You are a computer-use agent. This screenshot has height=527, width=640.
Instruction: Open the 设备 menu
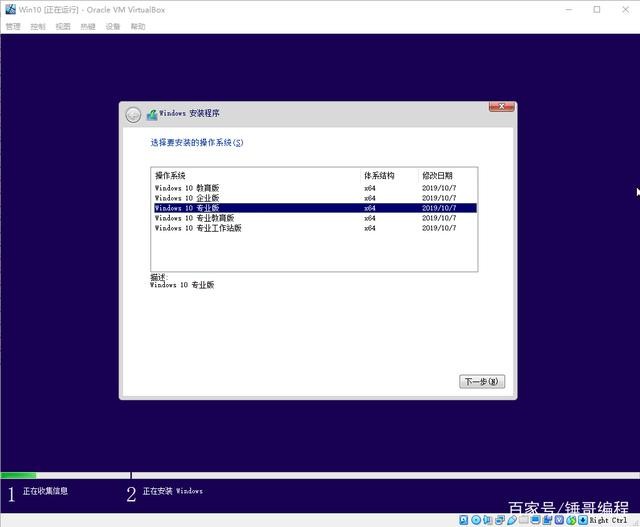click(x=113, y=27)
